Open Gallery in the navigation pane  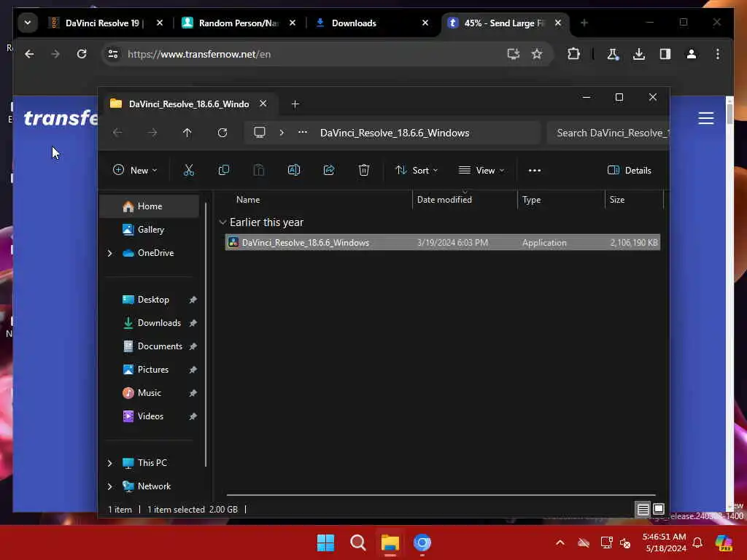pyautogui.click(x=151, y=230)
